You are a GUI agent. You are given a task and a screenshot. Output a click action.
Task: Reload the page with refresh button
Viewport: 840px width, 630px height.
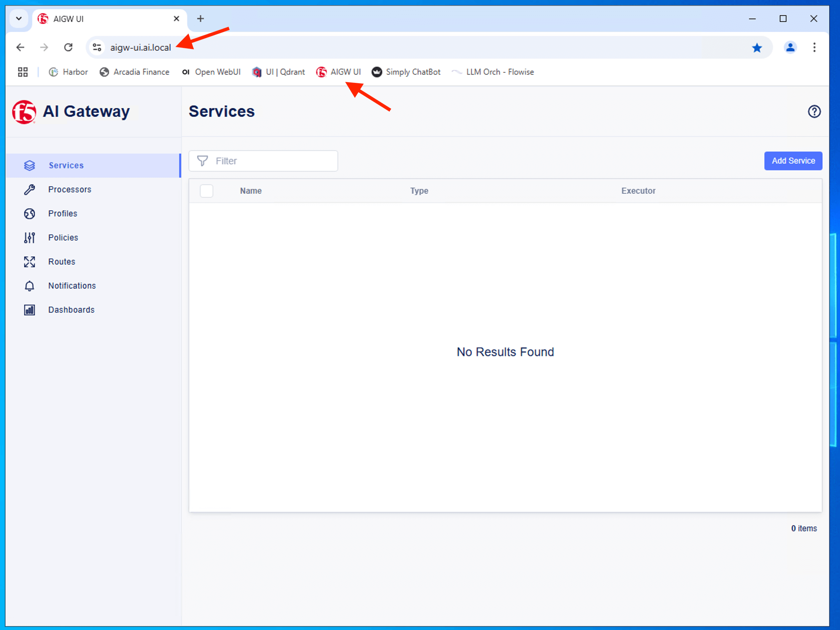(x=68, y=47)
